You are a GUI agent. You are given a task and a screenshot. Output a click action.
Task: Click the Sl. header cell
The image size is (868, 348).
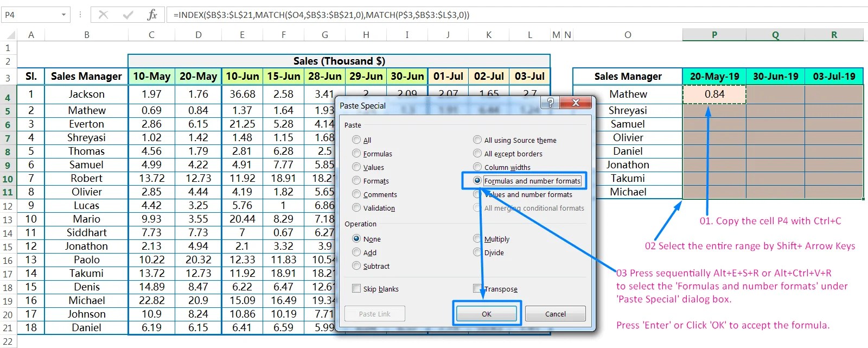(31, 77)
